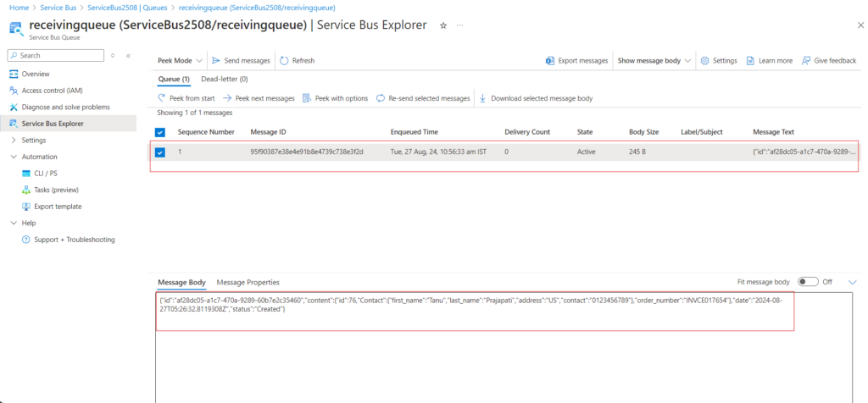Open Tasks (preview) icon item
The width and height of the screenshot is (868, 403).
pyautogui.click(x=26, y=190)
